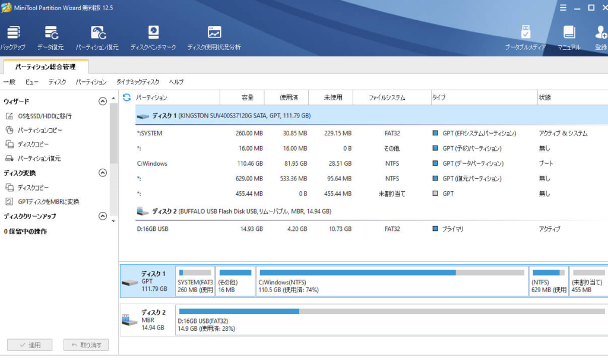Select ディスク 2 USB icon in disk map

129,320
